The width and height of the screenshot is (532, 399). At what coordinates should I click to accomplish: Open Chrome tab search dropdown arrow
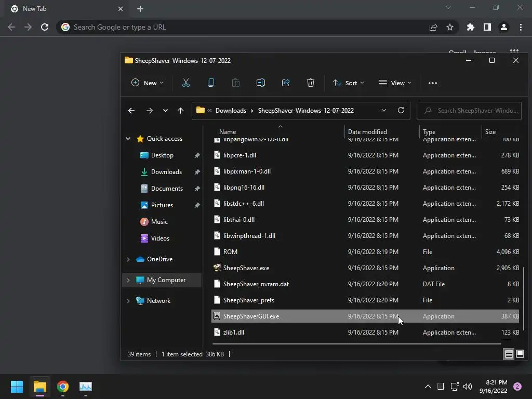click(448, 7)
